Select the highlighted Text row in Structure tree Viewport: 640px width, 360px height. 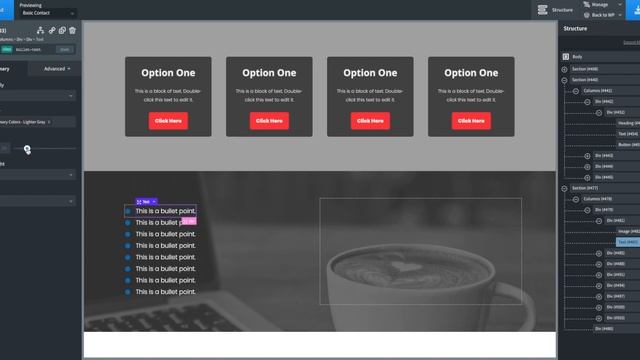(x=628, y=242)
